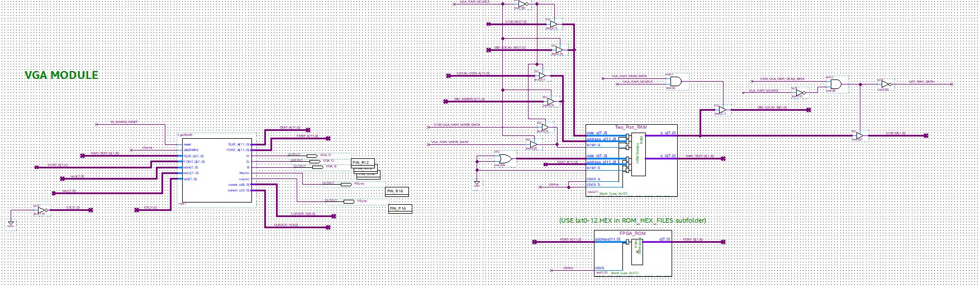Select the NOT gate near the GND symbol
Viewport: 980px width, 287px height.
(42, 211)
